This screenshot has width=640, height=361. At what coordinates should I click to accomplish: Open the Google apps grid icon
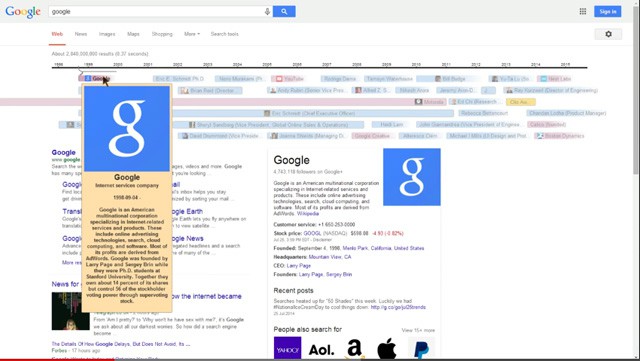coord(583,11)
